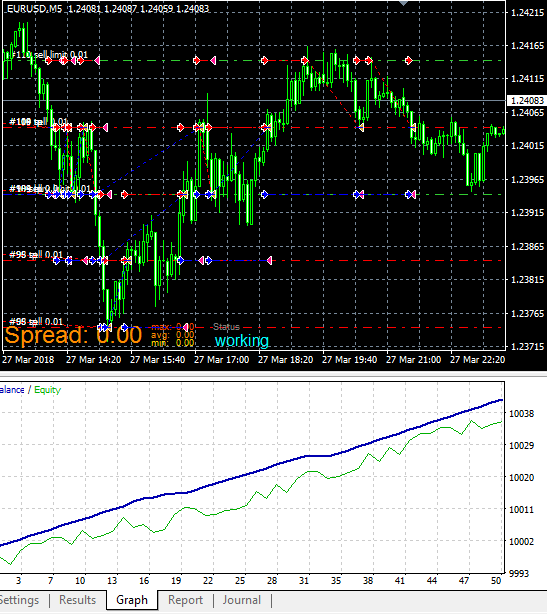Switch to the Results tab
Viewport: 547px width, 614px height.
[78, 600]
